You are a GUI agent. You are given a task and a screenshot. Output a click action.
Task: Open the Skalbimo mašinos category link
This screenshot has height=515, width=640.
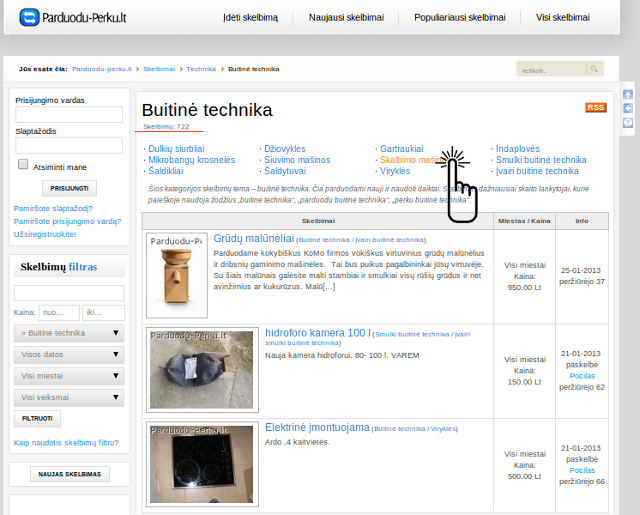tap(406, 160)
